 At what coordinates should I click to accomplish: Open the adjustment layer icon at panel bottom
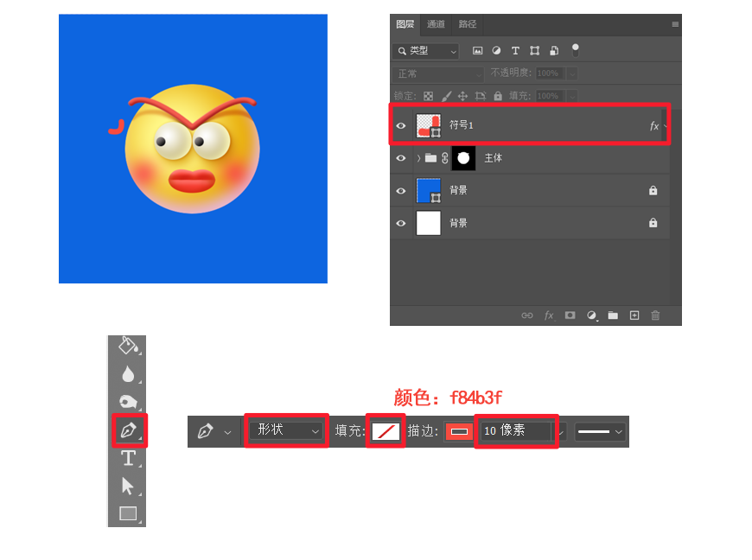pyautogui.click(x=591, y=316)
